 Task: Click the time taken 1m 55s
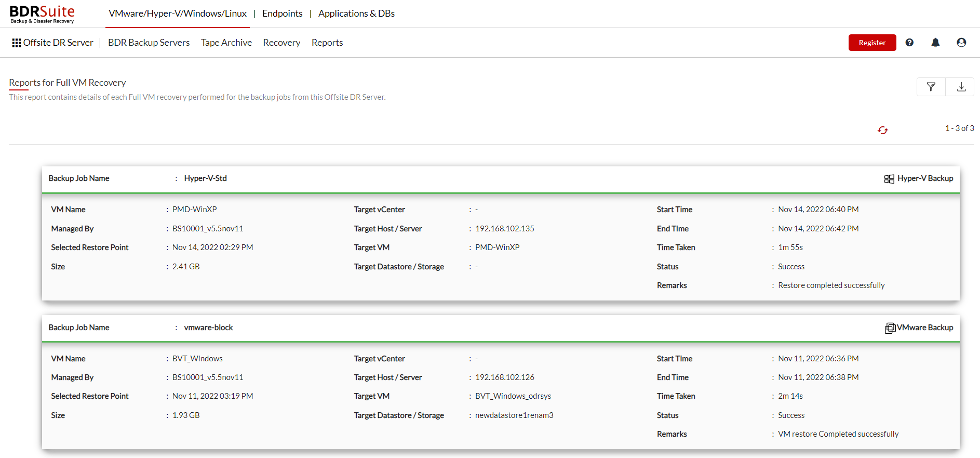point(790,247)
